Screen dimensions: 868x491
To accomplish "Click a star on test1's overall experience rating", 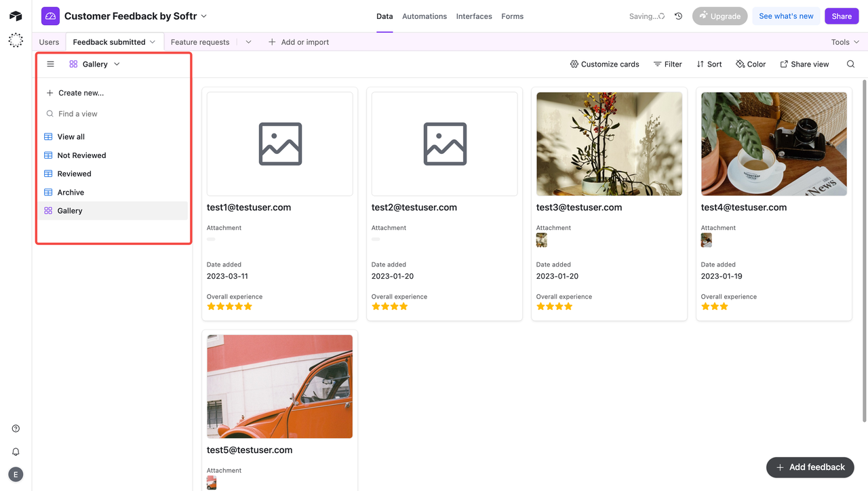I will [230, 306].
